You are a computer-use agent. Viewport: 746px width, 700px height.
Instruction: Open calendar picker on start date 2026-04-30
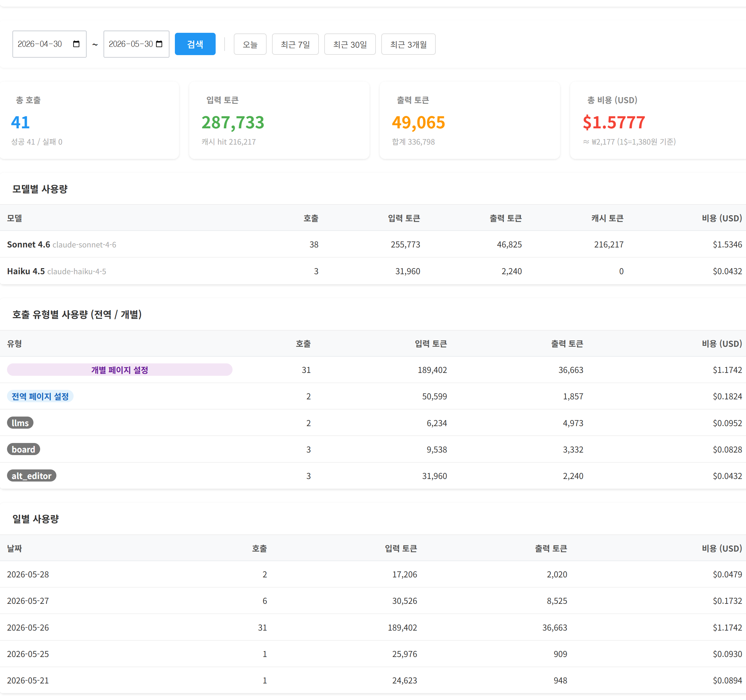76,44
